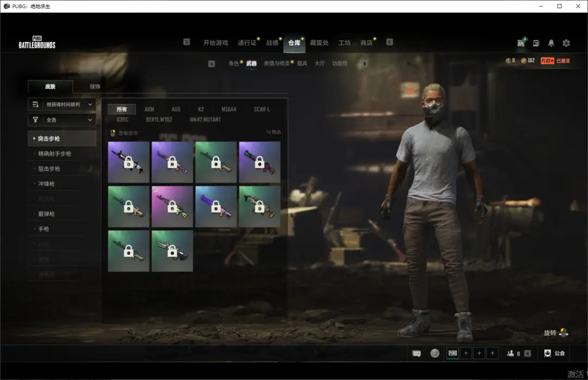Click the 已激活 label beside PLUS+
The image size is (588, 380).
click(563, 61)
